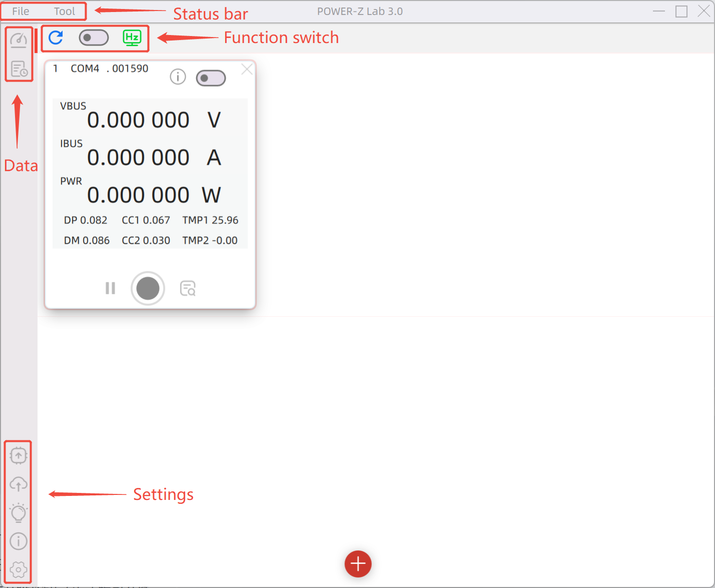715x588 pixels.
Task: Toggle the switch on the COM4 device card
Action: (x=211, y=78)
